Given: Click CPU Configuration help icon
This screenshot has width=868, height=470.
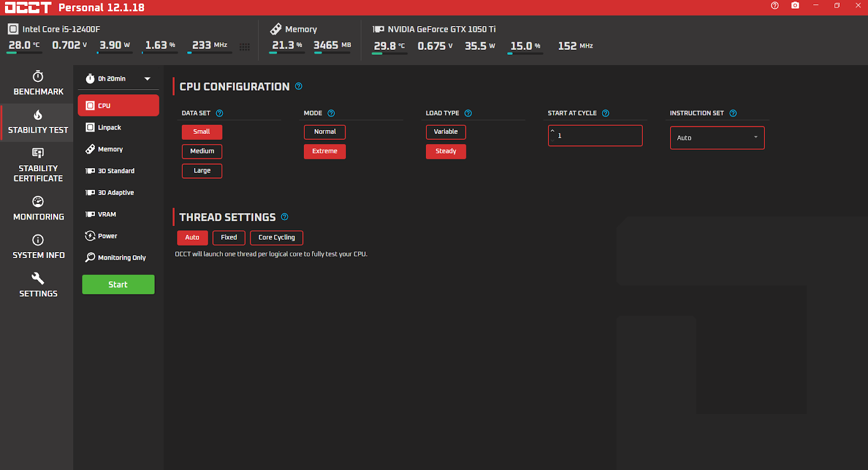Looking at the screenshot, I should click(x=299, y=86).
